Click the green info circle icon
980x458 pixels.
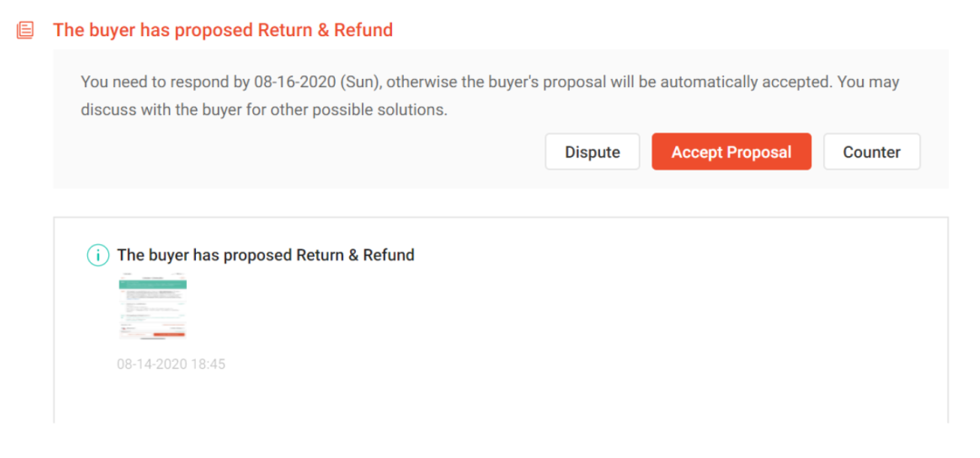(97, 256)
